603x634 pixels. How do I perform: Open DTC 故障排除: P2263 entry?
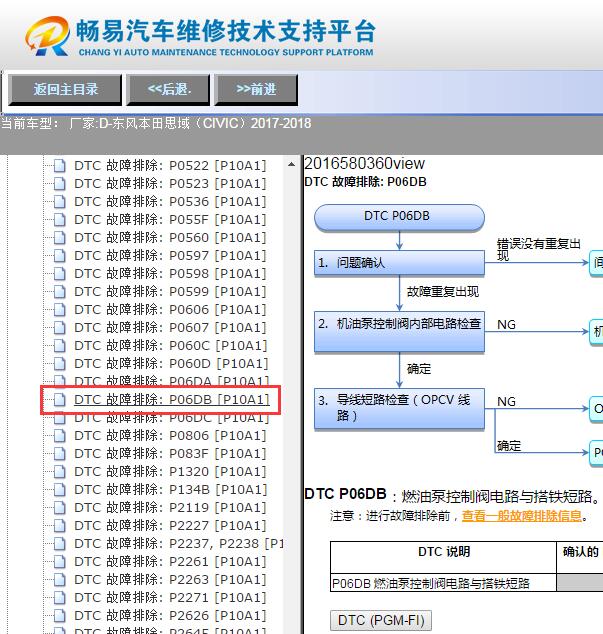pyautogui.click(x=170, y=579)
